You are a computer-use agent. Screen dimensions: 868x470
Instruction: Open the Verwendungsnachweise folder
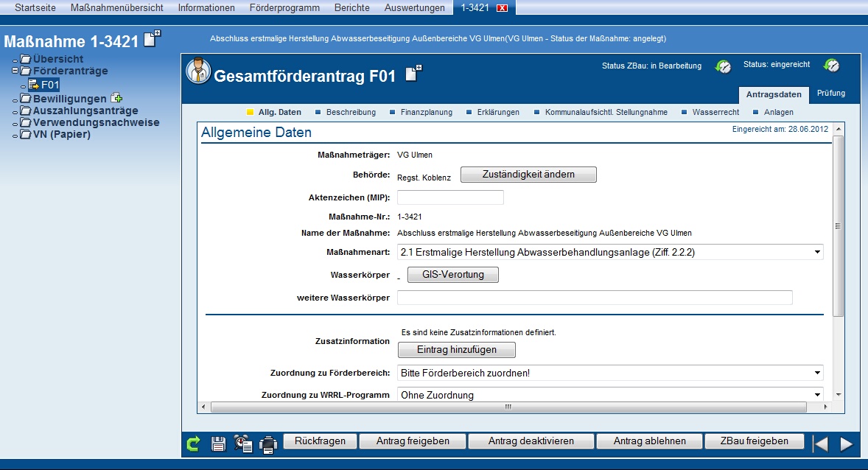click(x=97, y=122)
